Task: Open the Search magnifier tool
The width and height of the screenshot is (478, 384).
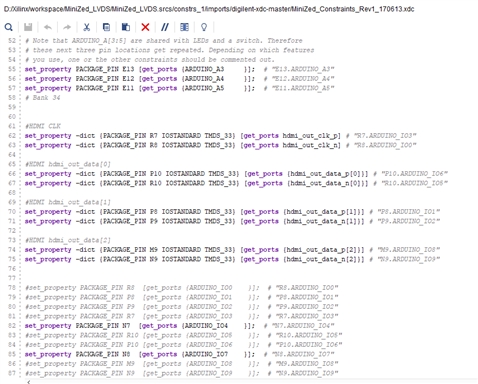Action: pyautogui.click(x=9, y=27)
